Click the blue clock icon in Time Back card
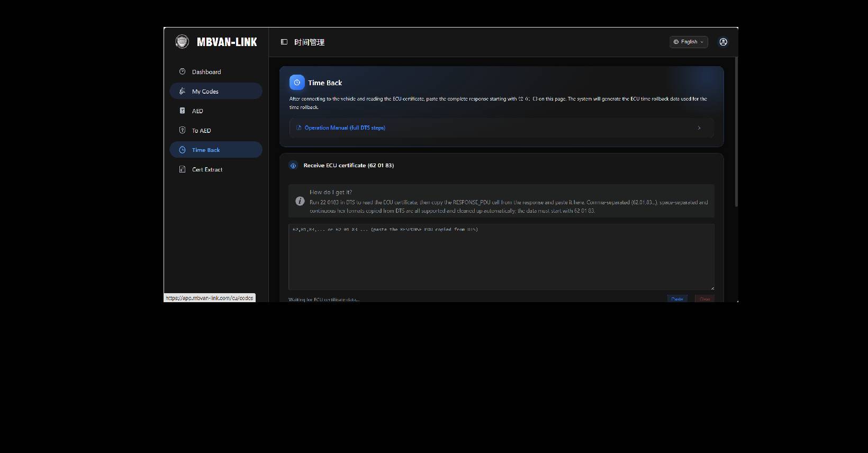Screen dimensions: 868x453 pyautogui.click(x=297, y=82)
